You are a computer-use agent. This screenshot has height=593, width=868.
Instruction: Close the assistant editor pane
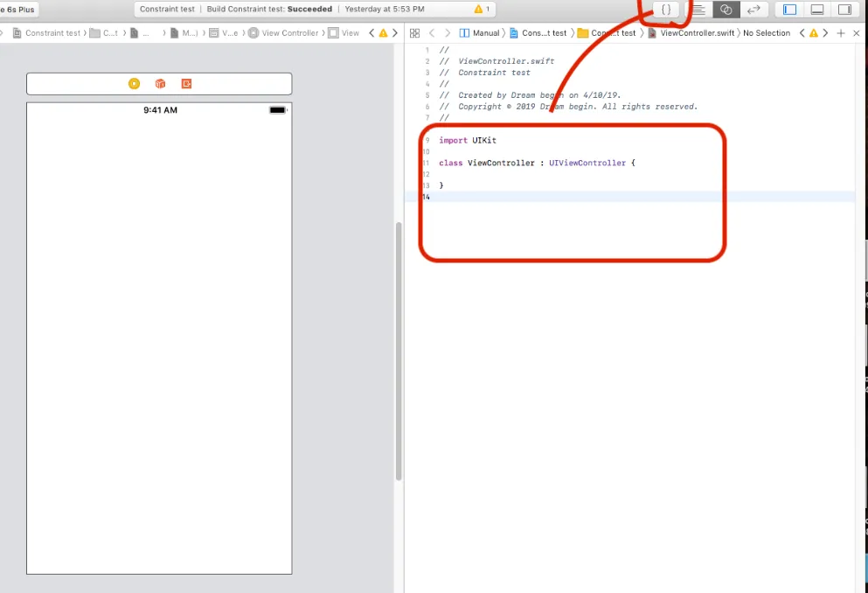857,33
